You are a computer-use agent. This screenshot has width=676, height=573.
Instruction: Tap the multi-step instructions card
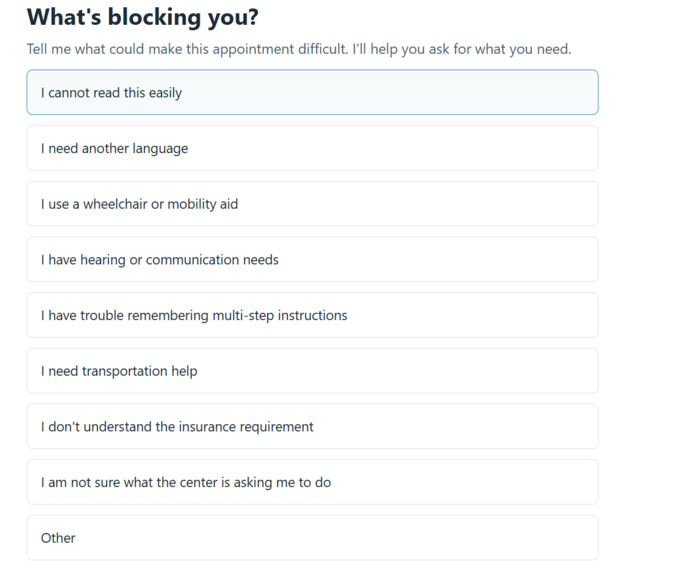[x=312, y=315]
